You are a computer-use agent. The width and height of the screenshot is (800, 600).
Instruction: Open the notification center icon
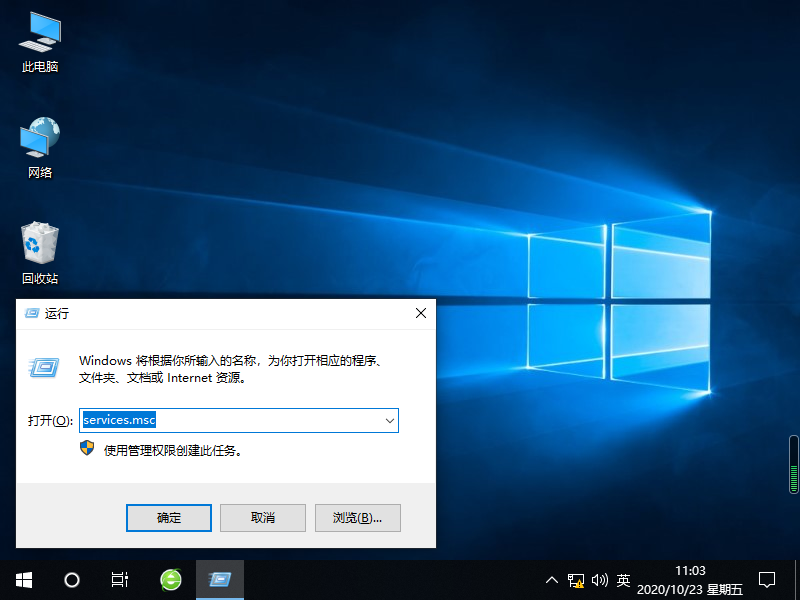(766, 580)
